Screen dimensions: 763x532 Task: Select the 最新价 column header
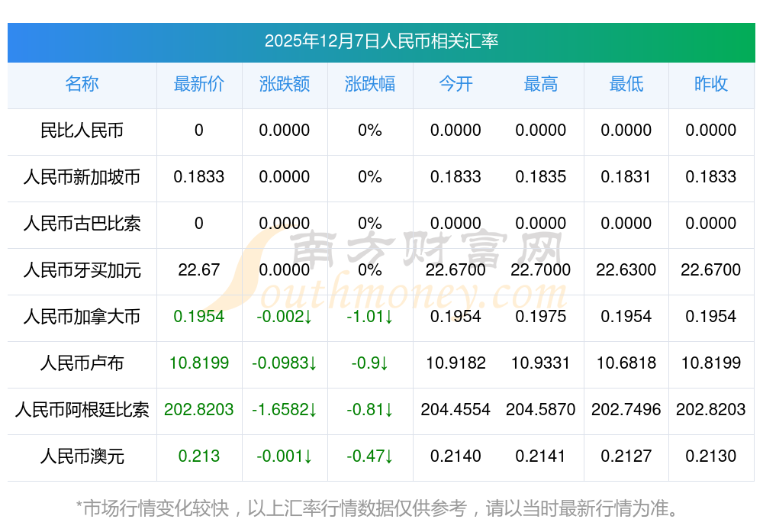198,84
